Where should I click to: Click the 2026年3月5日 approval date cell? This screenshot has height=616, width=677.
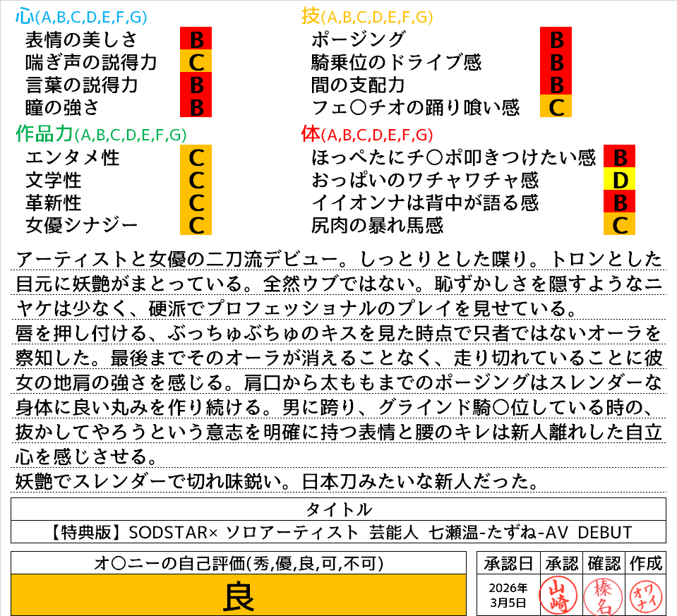click(x=508, y=595)
